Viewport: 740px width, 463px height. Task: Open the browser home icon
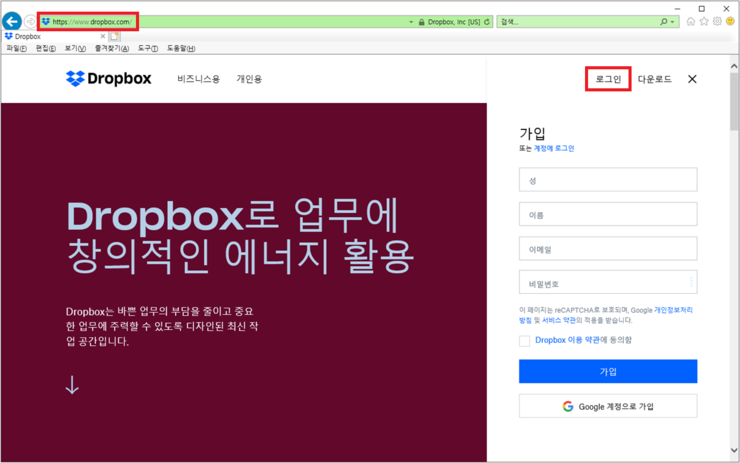click(x=691, y=21)
